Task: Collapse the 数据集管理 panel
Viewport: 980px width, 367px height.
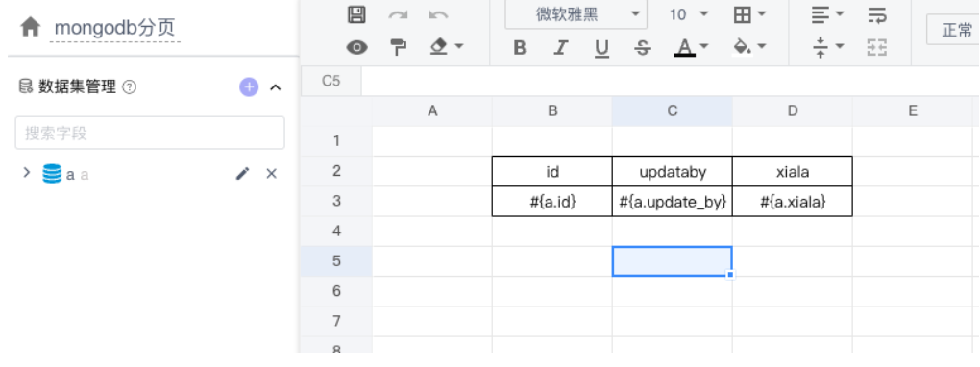Action: tap(275, 87)
